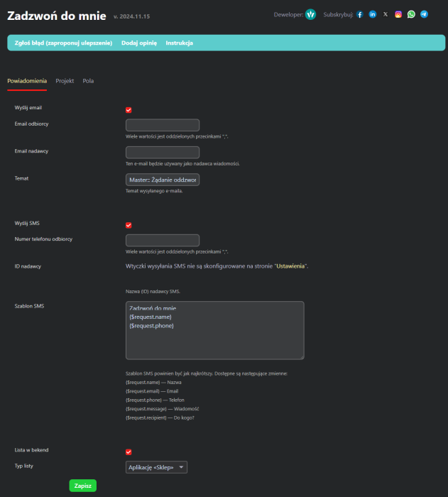Toggle the Wyślij SMS checkbox
This screenshot has width=448, height=497.
[129, 225]
